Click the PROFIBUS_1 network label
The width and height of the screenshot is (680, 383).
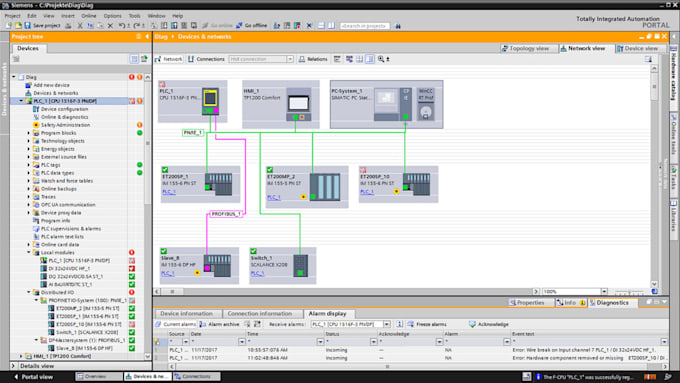point(226,214)
